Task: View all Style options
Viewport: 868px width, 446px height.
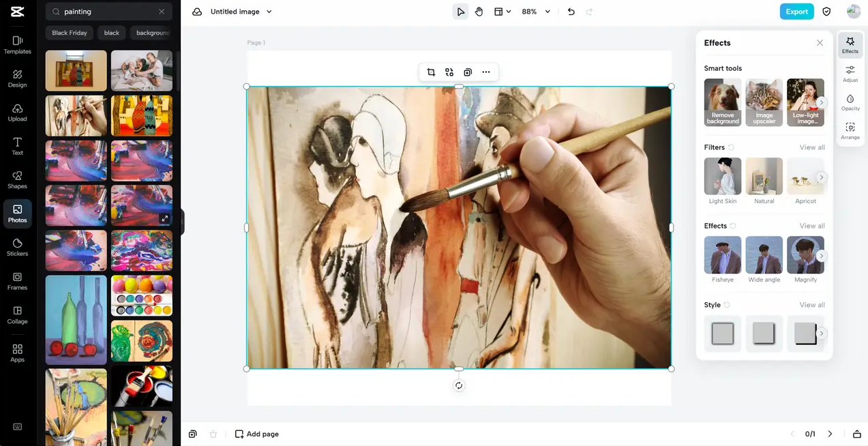Action: click(x=812, y=305)
